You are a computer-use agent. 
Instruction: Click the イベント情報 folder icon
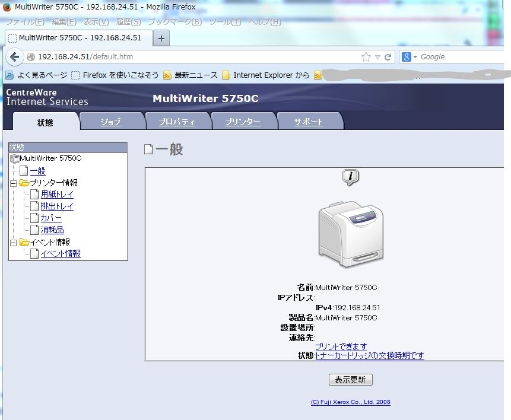tap(24, 242)
